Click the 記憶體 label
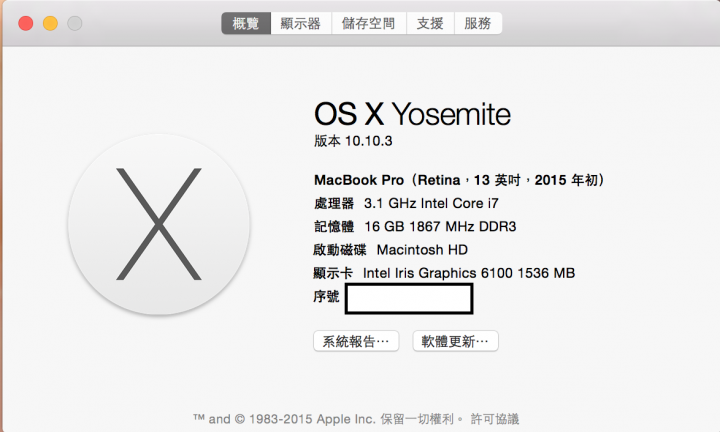The width and height of the screenshot is (720, 432). [334, 226]
